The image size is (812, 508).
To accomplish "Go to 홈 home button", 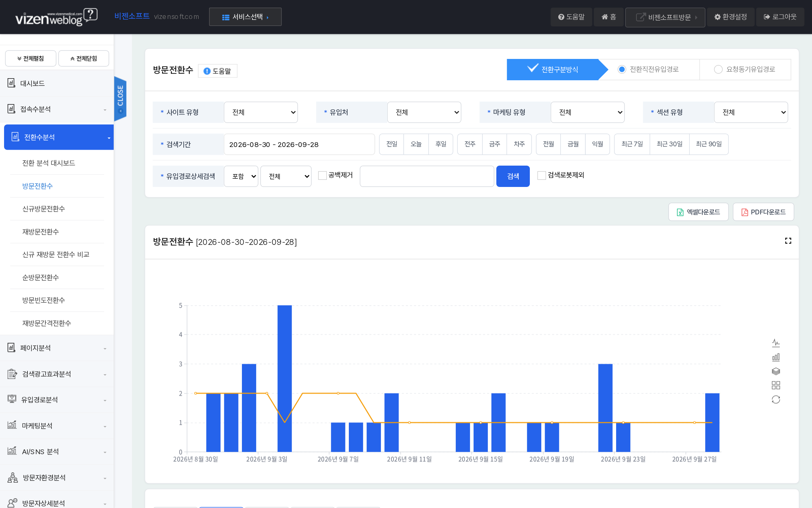I will tap(609, 17).
